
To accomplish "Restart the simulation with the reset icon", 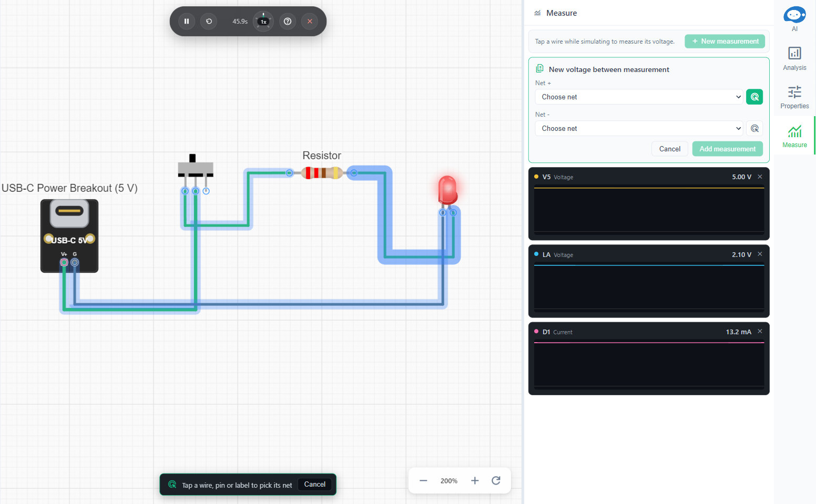I will (x=209, y=22).
